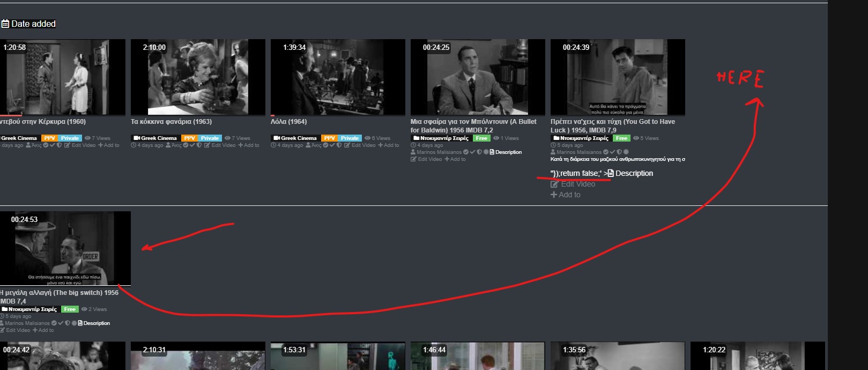Open the 1:20:22 video thumbnail
This screenshot has height=370, width=868.
tap(758, 356)
